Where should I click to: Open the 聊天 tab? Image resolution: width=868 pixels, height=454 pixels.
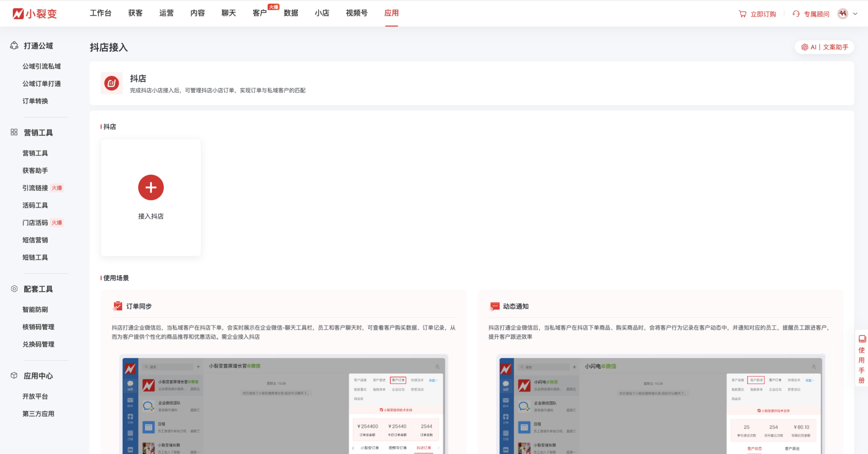229,13
